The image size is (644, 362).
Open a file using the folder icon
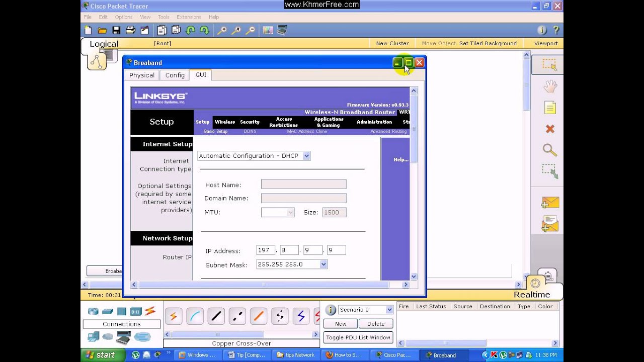pyautogui.click(x=102, y=30)
